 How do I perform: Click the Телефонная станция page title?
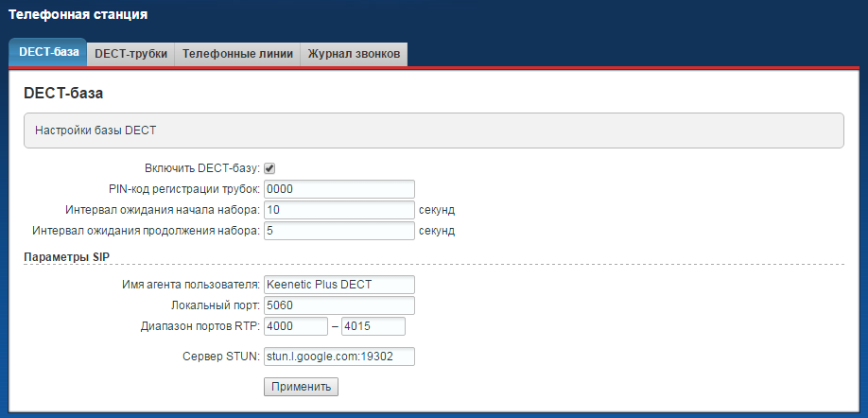pyautogui.click(x=78, y=15)
